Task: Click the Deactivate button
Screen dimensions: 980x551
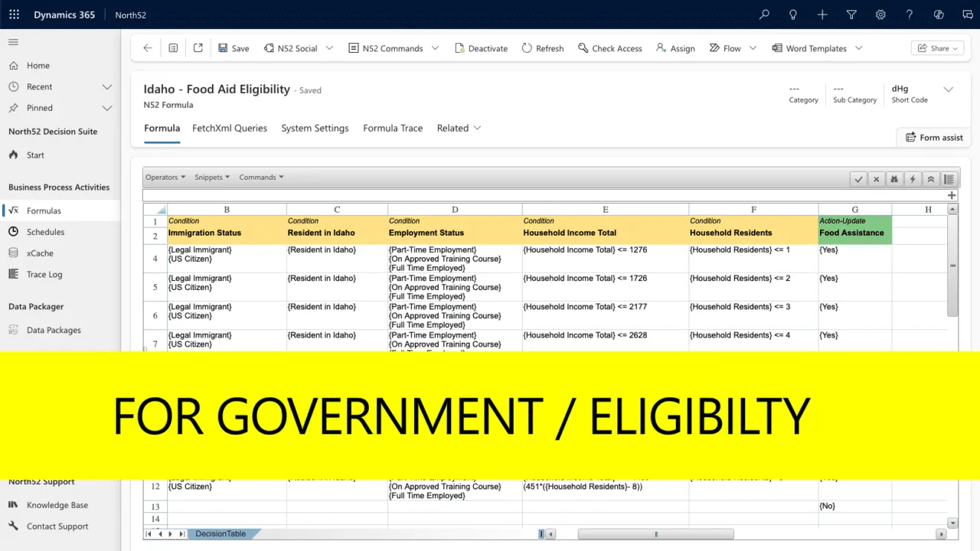Action: (481, 48)
